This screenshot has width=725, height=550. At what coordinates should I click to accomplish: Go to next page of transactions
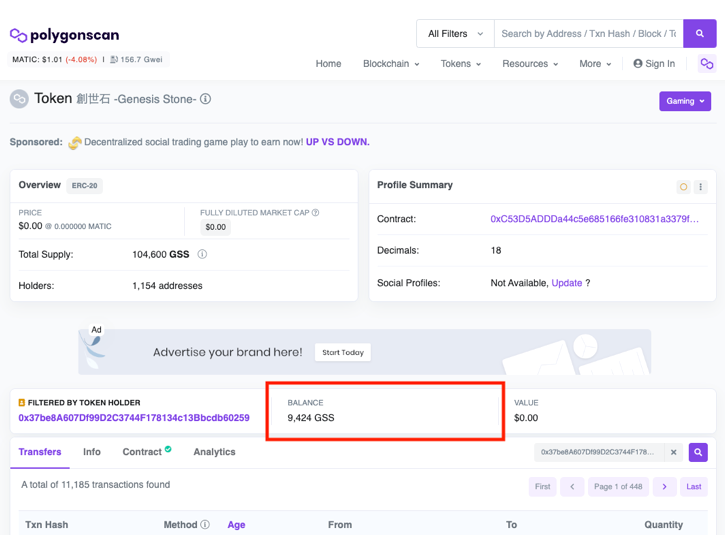pyautogui.click(x=664, y=487)
